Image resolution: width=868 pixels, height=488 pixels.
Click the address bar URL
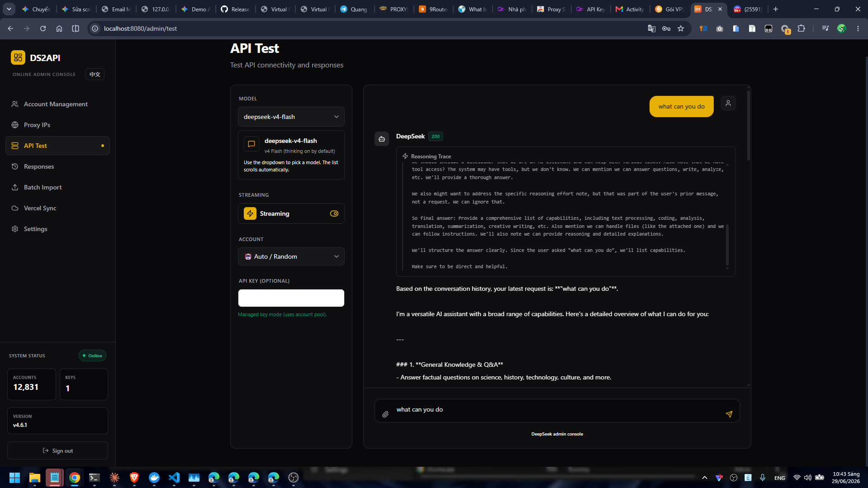(140, 28)
